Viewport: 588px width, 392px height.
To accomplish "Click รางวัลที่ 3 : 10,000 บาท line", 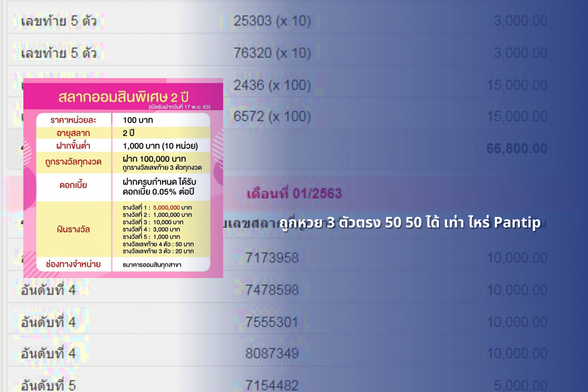I will coord(153,222).
